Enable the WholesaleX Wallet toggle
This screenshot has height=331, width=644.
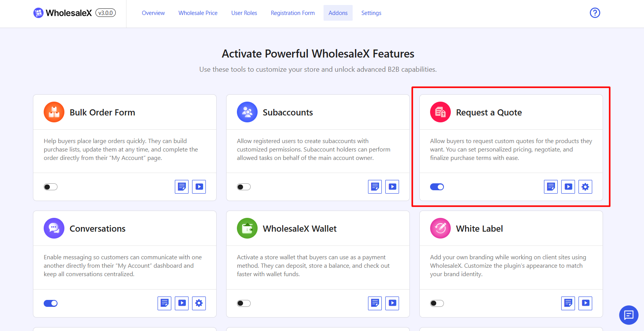(244, 303)
